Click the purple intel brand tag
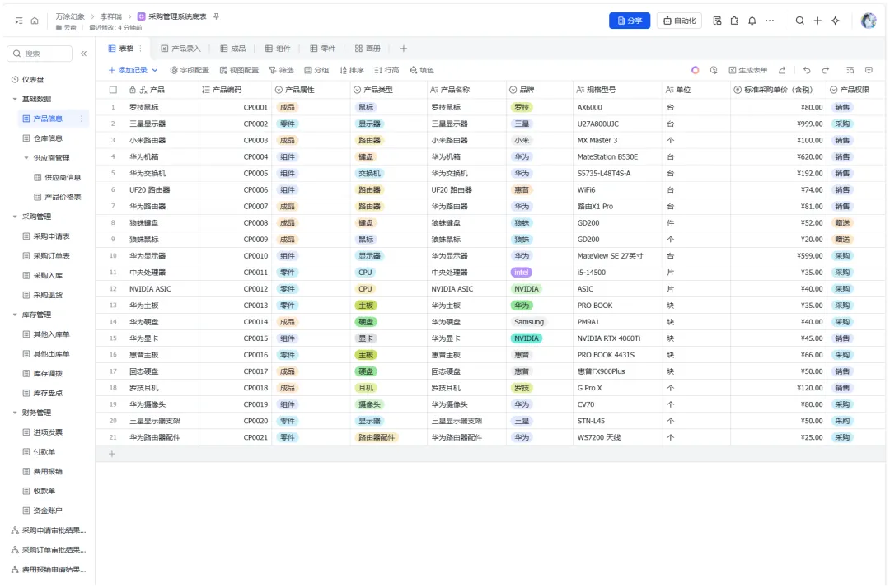 click(521, 273)
